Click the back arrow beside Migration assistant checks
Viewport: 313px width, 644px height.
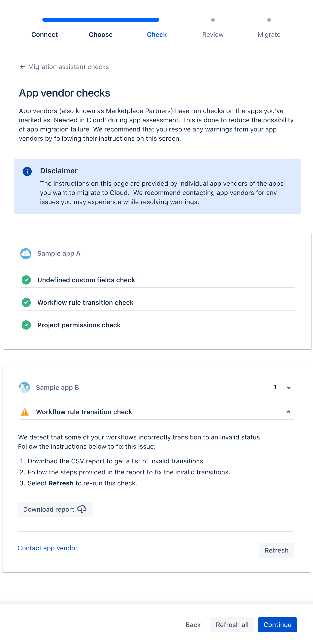click(x=22, y=67)
